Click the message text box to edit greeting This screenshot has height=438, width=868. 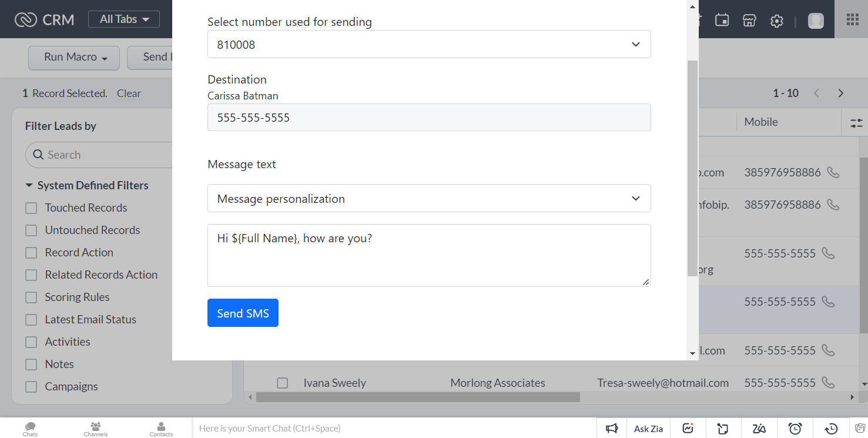click(428, 255)
